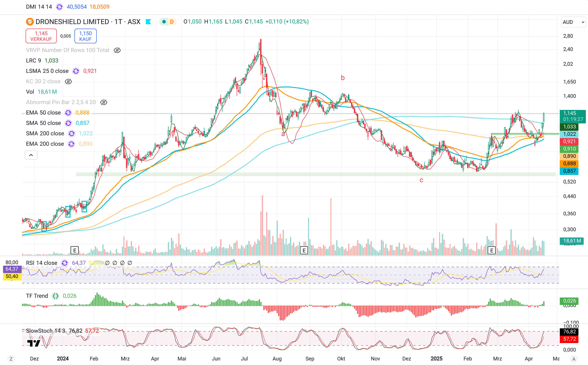The image size is (588, 365).
Task: Click the 1,150 KAUF buy button
Action: coord(85,36)
